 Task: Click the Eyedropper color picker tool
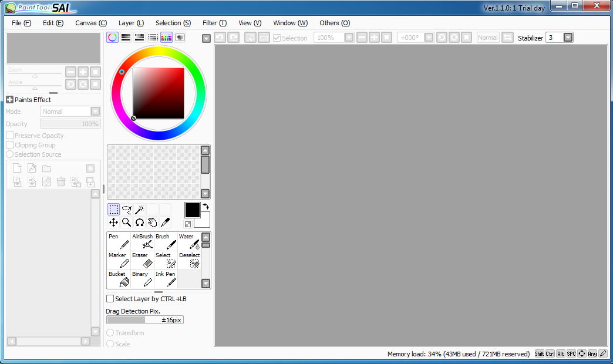click(165, 223)
